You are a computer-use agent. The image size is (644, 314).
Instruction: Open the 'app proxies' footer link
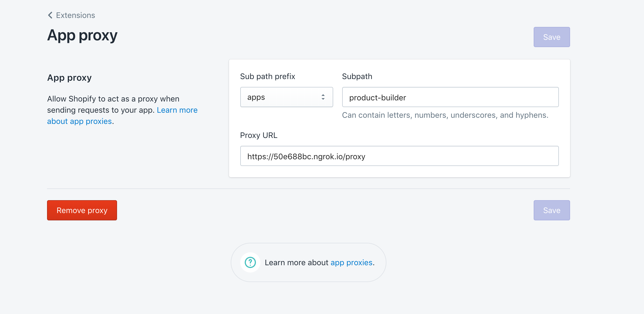click(351, 263)
